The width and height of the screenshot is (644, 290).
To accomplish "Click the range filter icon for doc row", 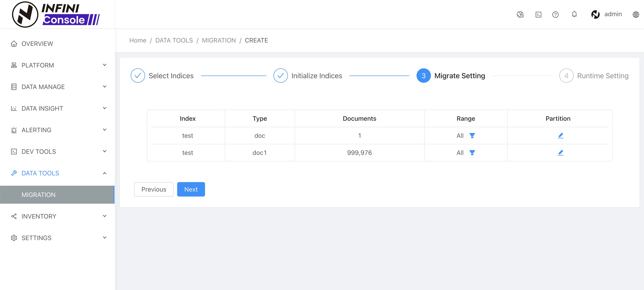I will click(472, 135).
